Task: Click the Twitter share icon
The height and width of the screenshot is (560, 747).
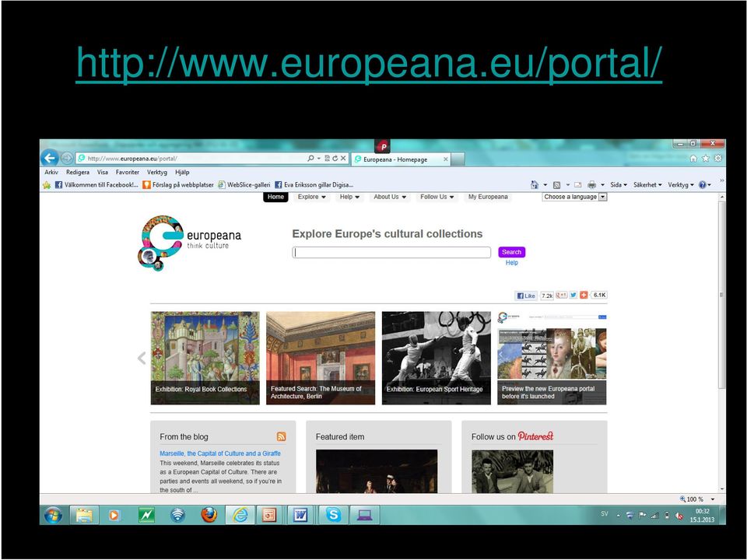Action: 573,296
